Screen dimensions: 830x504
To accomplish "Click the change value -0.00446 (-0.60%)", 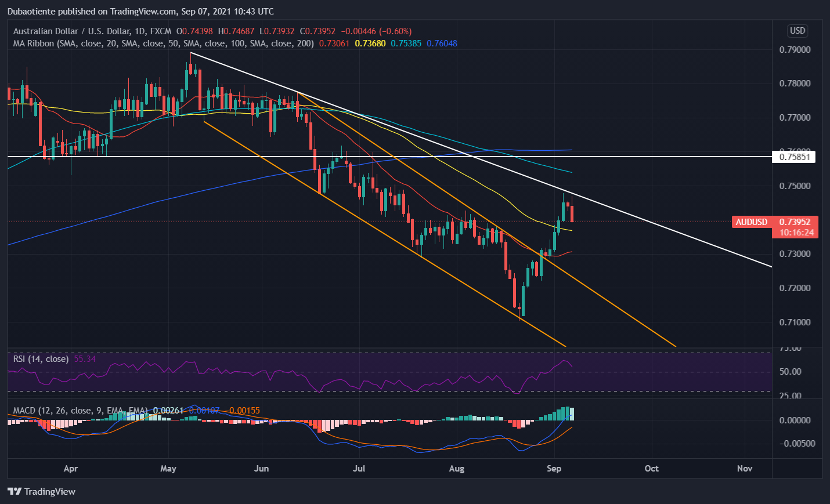I will point(376,31).
